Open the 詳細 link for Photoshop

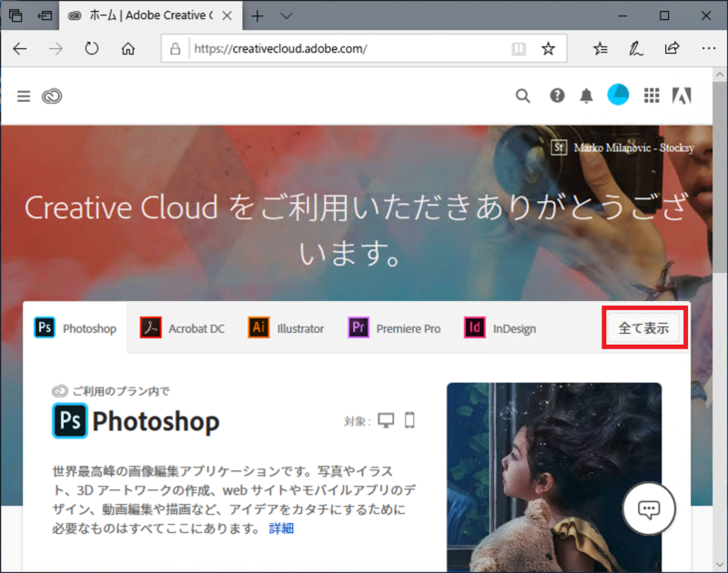point(281,528)
